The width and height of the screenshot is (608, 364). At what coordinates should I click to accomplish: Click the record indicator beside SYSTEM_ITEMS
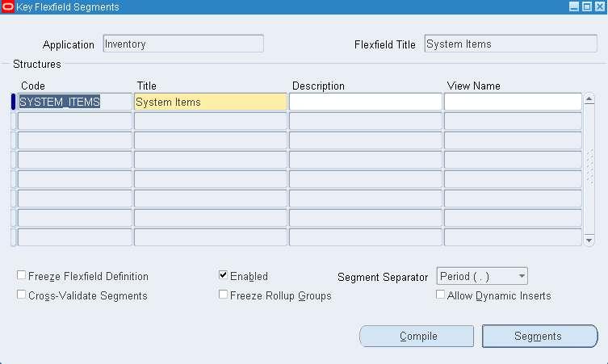[13, 102]
